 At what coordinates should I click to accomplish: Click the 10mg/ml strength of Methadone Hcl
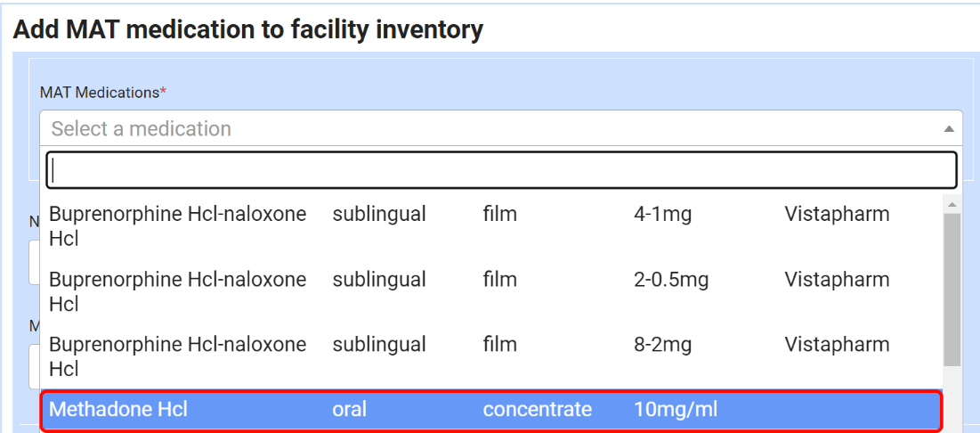coord(676,410)
